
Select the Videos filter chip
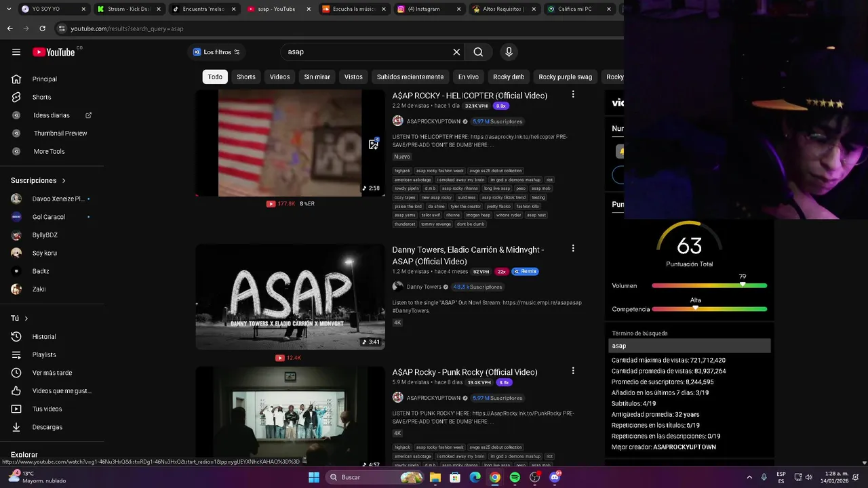click(279, 77)
